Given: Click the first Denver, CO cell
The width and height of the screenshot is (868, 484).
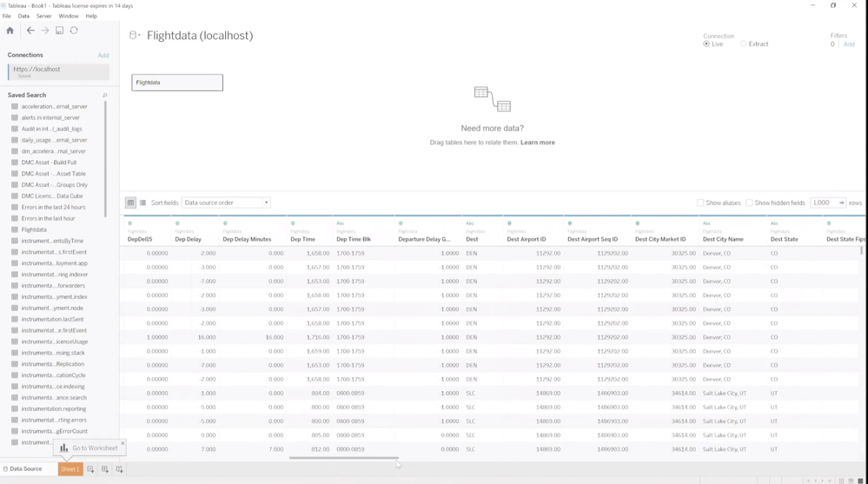Looking at the screenshot, I should click(716, 253).
